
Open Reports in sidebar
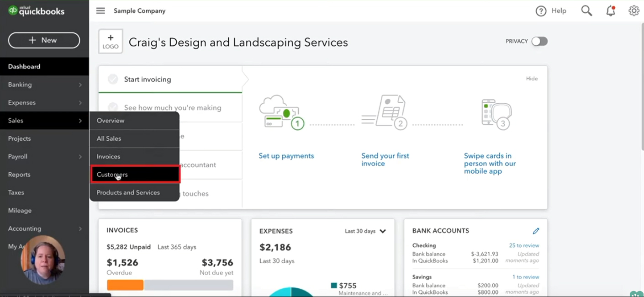tap(44, 175)
